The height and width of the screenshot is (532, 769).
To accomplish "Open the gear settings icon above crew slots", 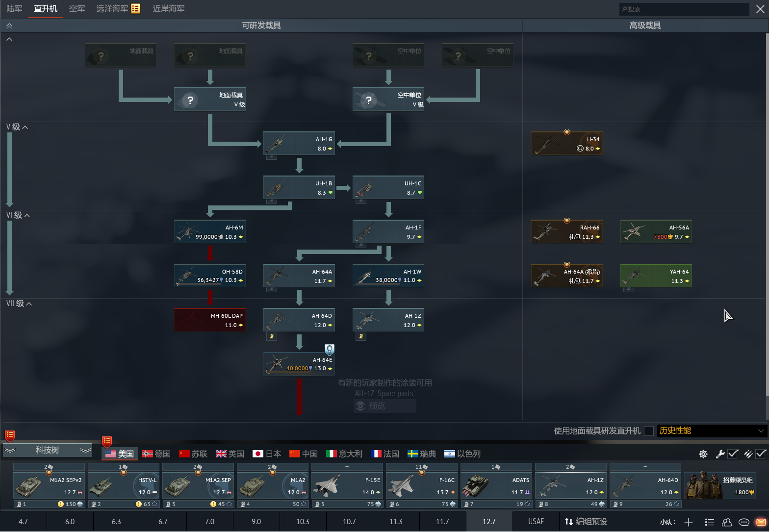I will click(703, 454).
